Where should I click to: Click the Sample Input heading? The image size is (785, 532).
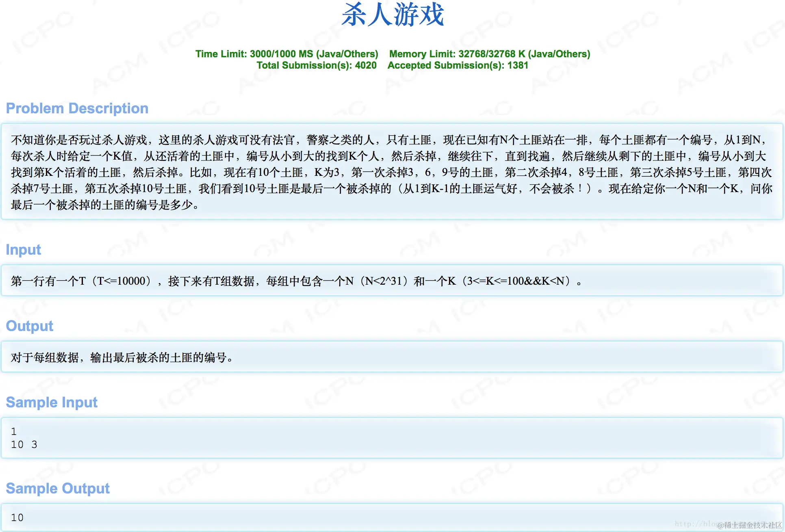pos(52,402)
